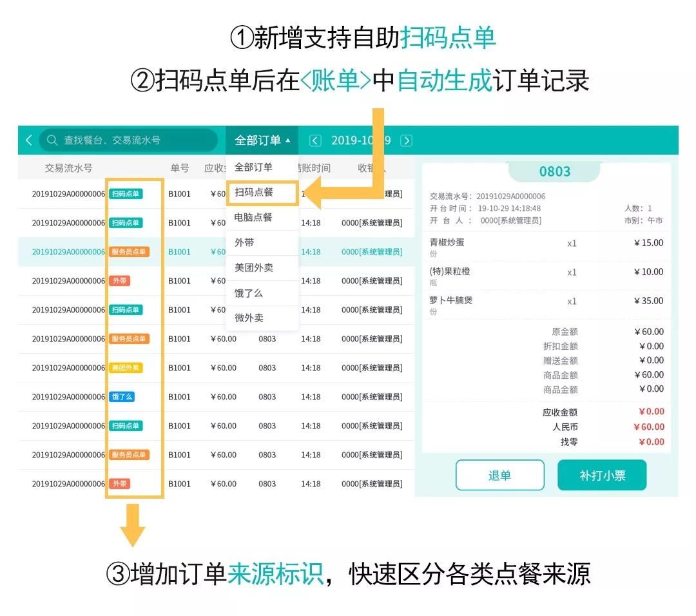The width and height of the screenshot is (696, 616).
Task: Click the blue 饿了么 source tag
Action: point(121,397)
